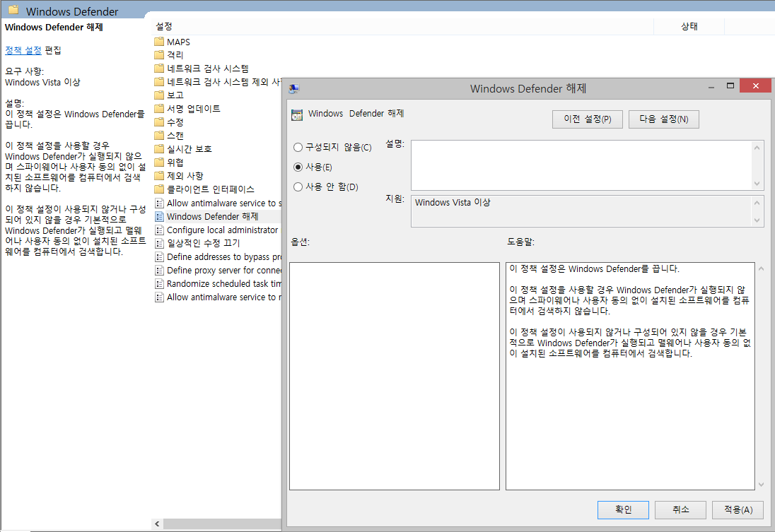Click the 설명 box scroll up arrow
The width and height of the screenshot is (775, 532).
[757, 147]
